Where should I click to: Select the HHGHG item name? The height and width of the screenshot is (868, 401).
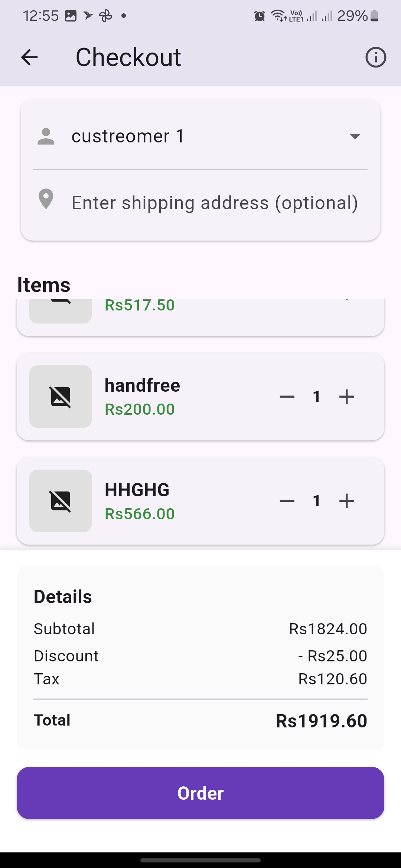click(x=137, y=490)
